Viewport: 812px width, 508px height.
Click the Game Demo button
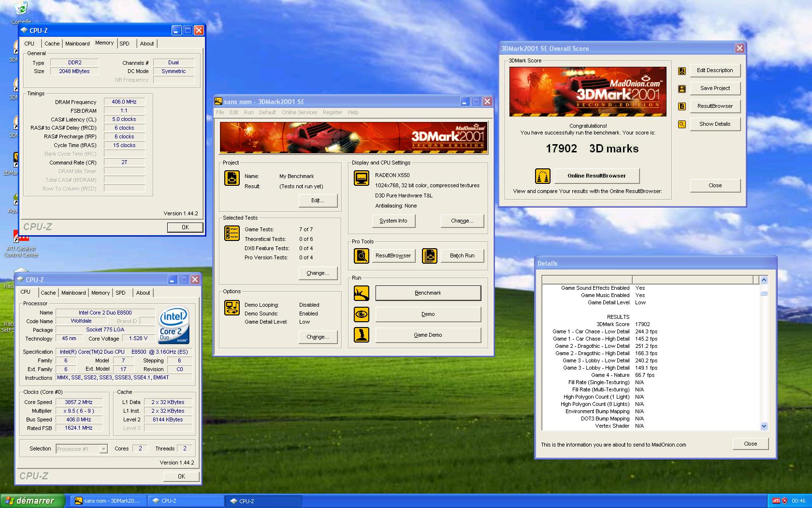pos(428,335)
